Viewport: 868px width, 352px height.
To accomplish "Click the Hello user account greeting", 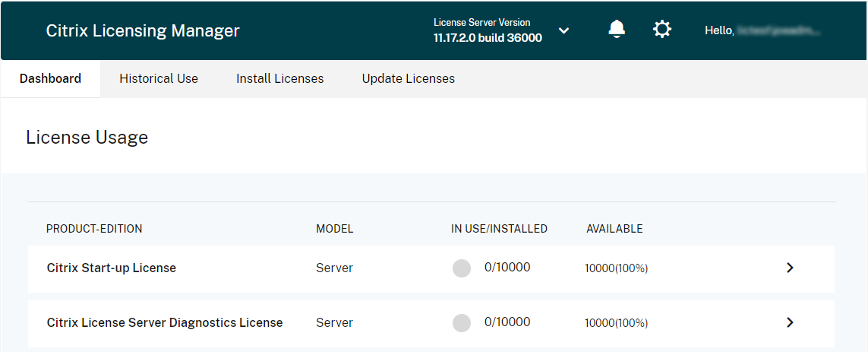I will (x=763, y=30).
